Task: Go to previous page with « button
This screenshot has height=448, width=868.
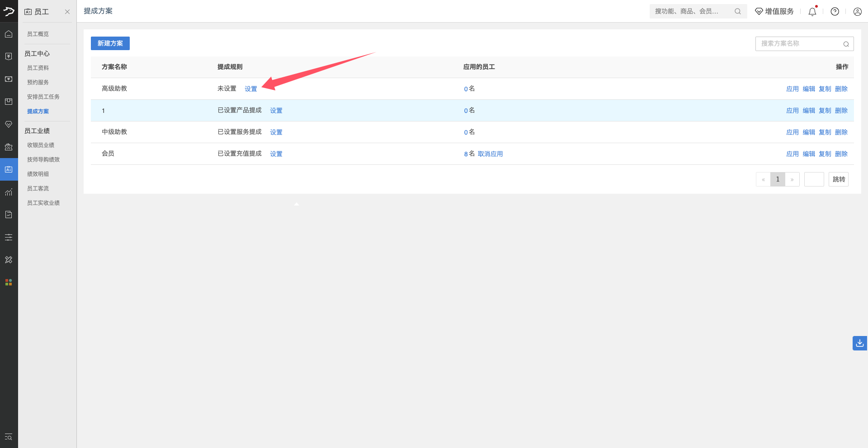Action: [x=763, y=179]
